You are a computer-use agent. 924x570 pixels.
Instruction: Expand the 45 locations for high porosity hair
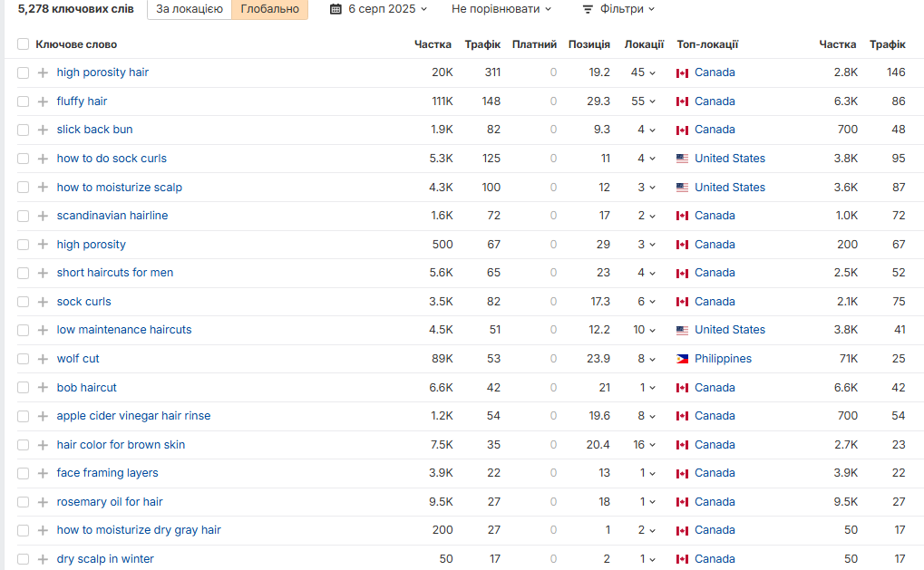[643, 72]
